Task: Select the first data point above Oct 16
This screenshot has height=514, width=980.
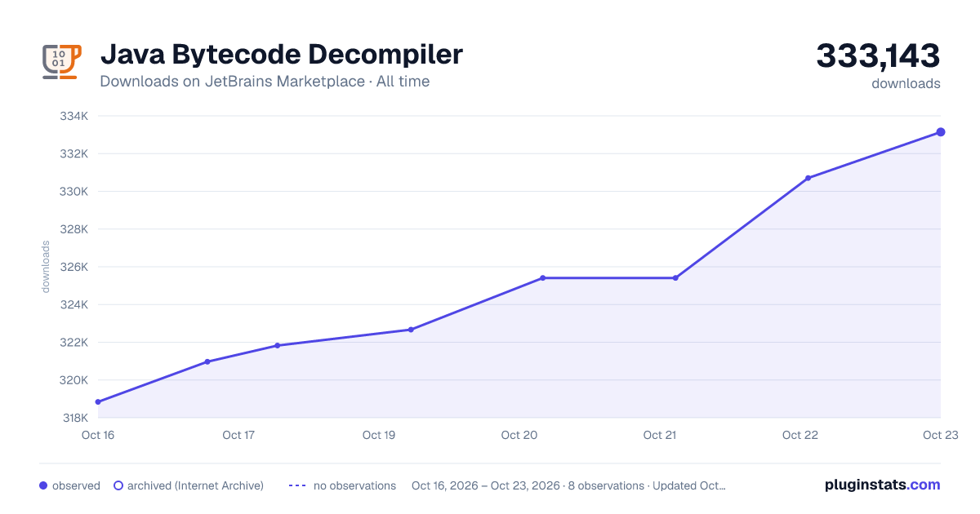Action: click(x=98, y=402)
